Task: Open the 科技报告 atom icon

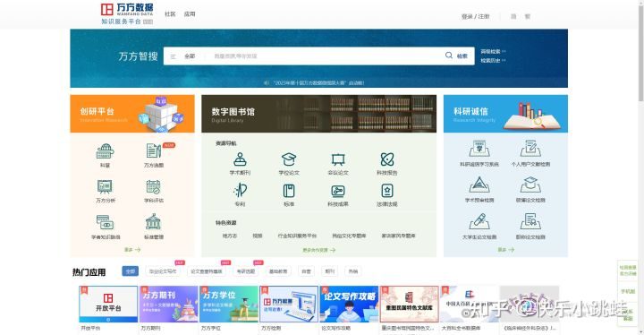Action: click(387, 159)
